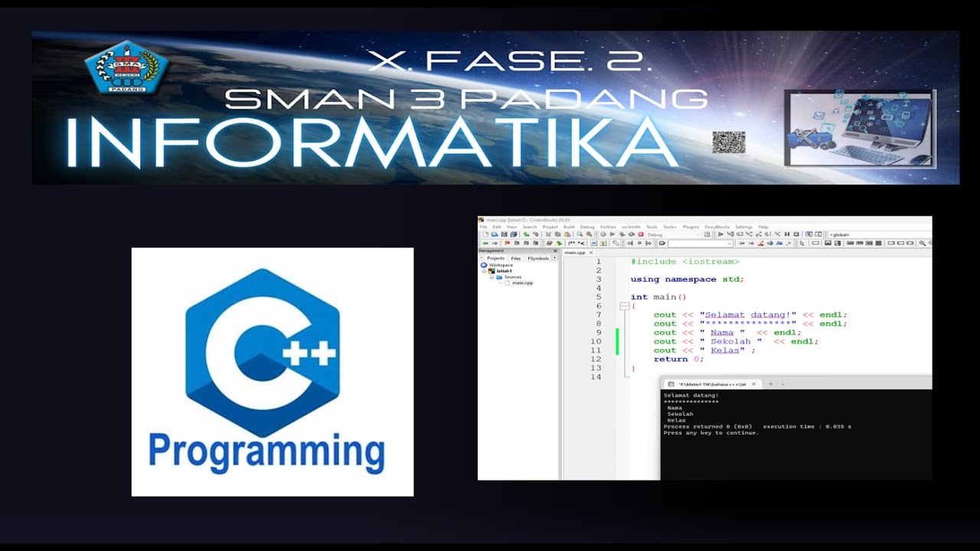Open the File menu
The height and width of the screenshot is (551, 980).
pos(483,227)
